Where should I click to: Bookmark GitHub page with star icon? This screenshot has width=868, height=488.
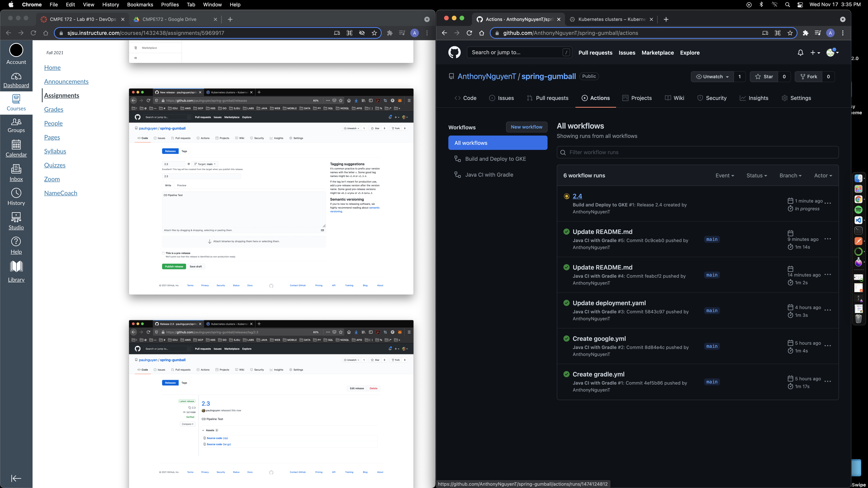pos(790,33)
